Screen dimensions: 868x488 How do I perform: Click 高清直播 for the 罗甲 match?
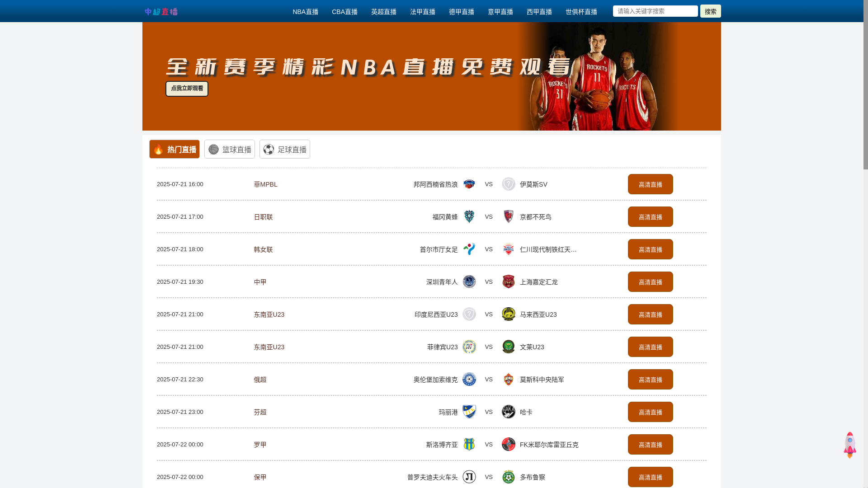click(x=651, y=445)
